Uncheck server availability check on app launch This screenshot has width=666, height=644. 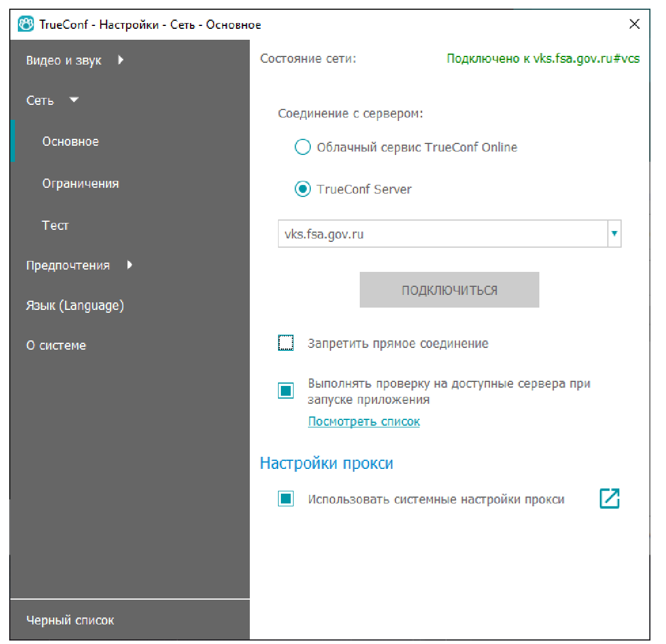286,391
